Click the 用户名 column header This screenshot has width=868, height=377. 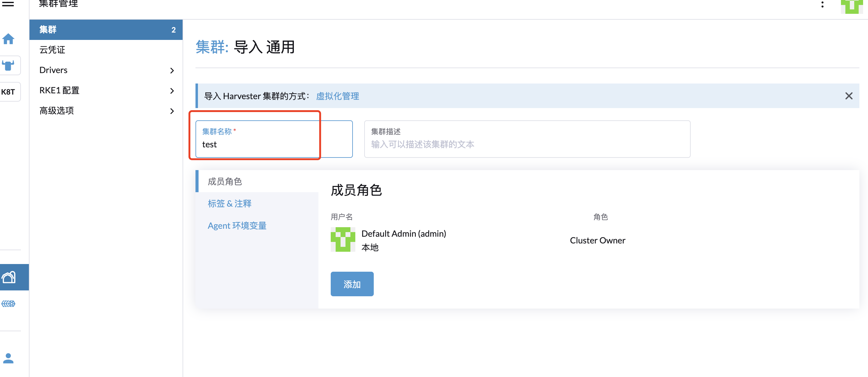click(341, 216)
